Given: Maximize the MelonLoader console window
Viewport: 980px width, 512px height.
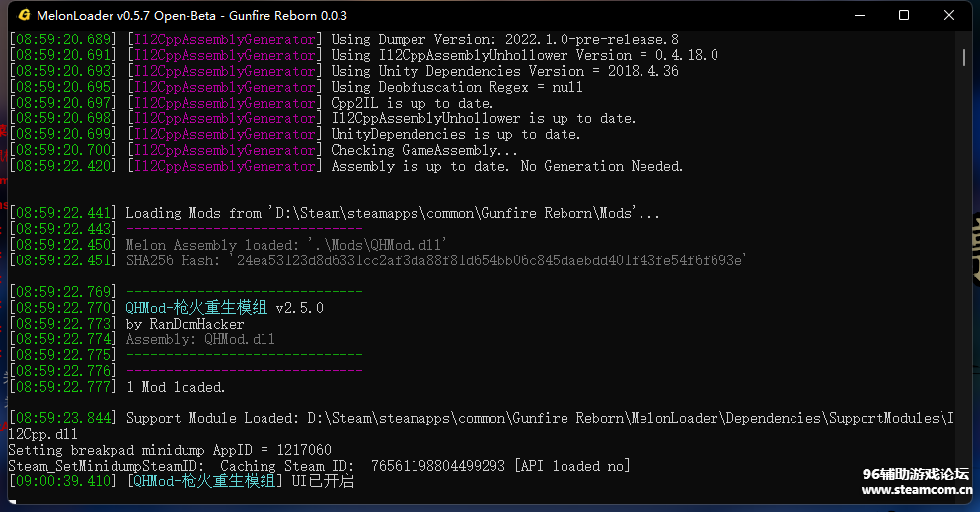Looking at the screenshot, I should pos(904,16).
